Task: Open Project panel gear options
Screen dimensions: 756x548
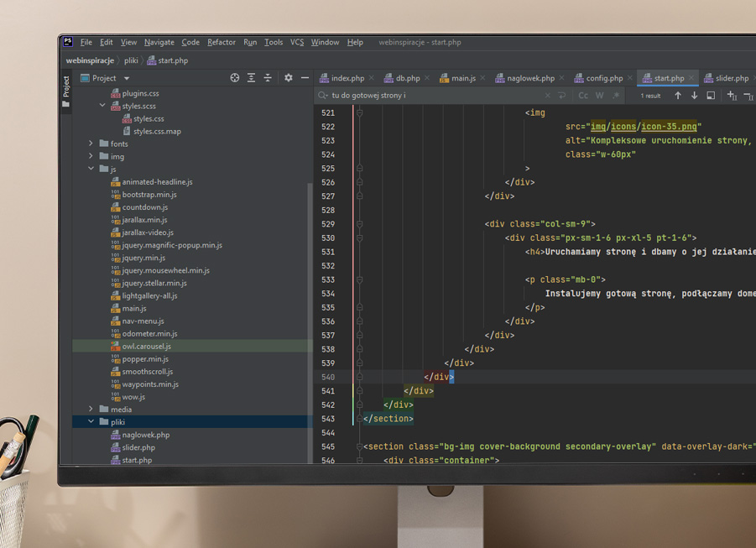Action: click(289, 78)
